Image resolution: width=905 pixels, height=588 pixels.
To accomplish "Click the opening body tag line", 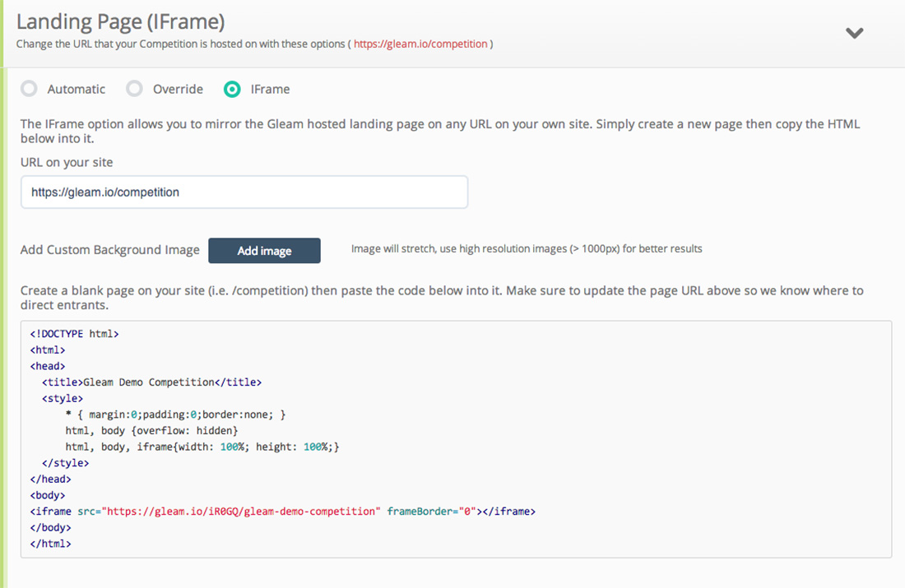I will click(48, 495).
